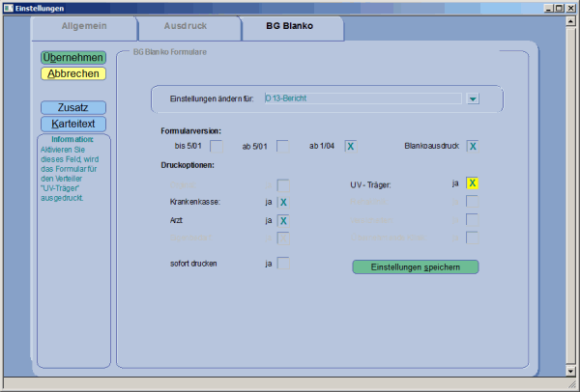This screenshot has height=392, width=580.
Task: Click the Übernehmen button
Action: [73, 58]
